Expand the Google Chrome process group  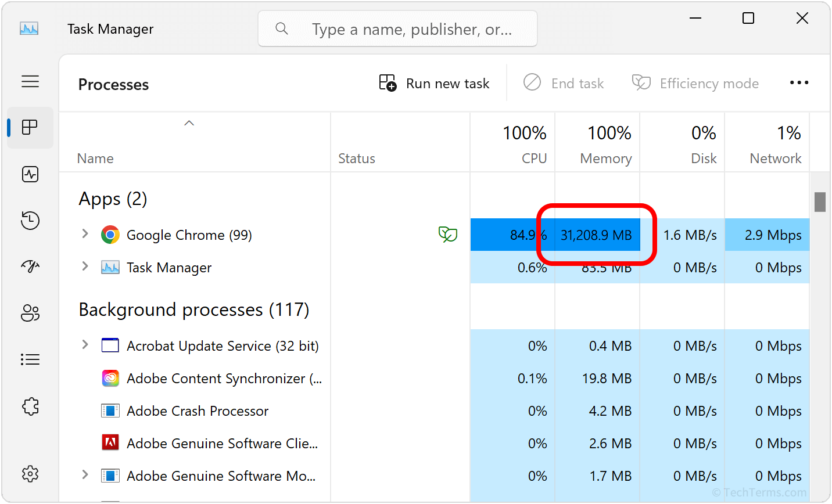click(x=85, y=235)
